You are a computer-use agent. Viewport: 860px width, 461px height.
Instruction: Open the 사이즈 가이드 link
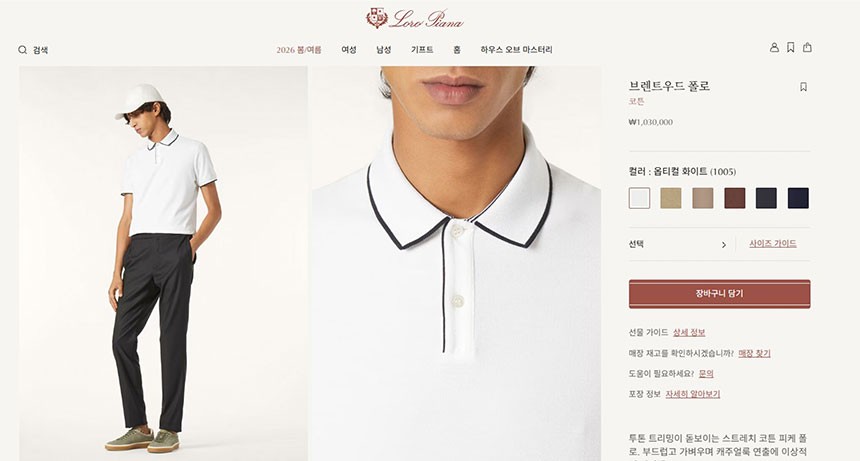[773, 244]
